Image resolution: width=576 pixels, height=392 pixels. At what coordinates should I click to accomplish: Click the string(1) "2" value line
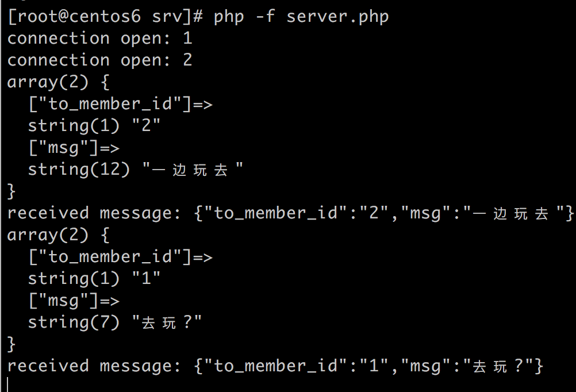[94, 126]
